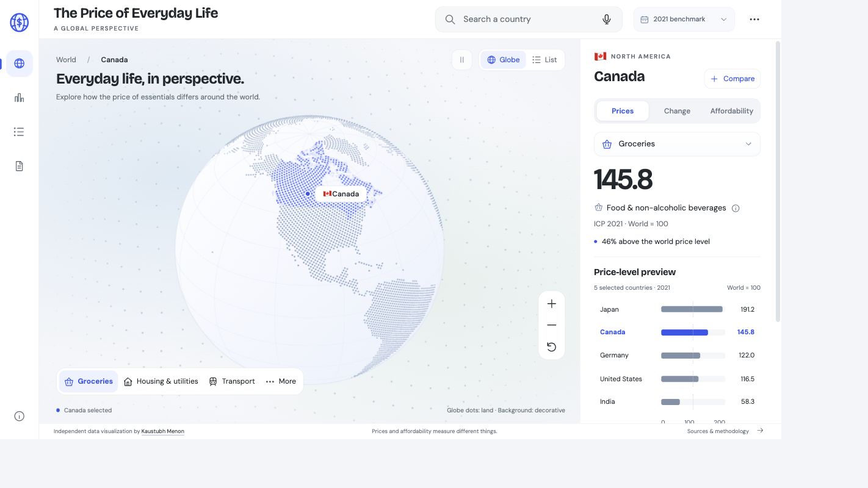
Task: Click the Sources & methodology arrow
Action: pyautogui.click(x=760, y=431)
